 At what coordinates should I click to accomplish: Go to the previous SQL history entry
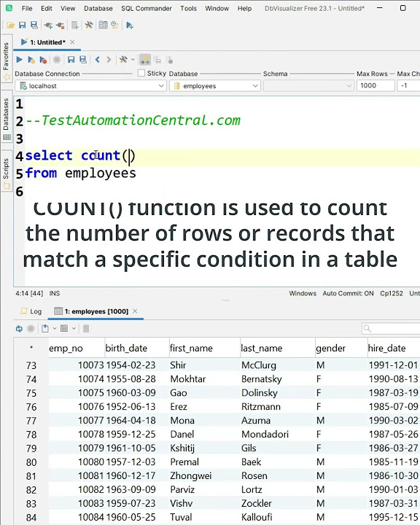tap(98, 60)
